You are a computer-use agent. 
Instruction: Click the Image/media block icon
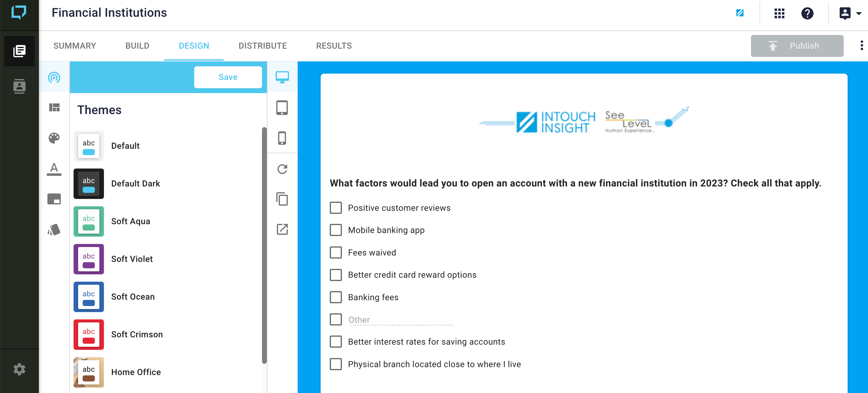point(54,198)
